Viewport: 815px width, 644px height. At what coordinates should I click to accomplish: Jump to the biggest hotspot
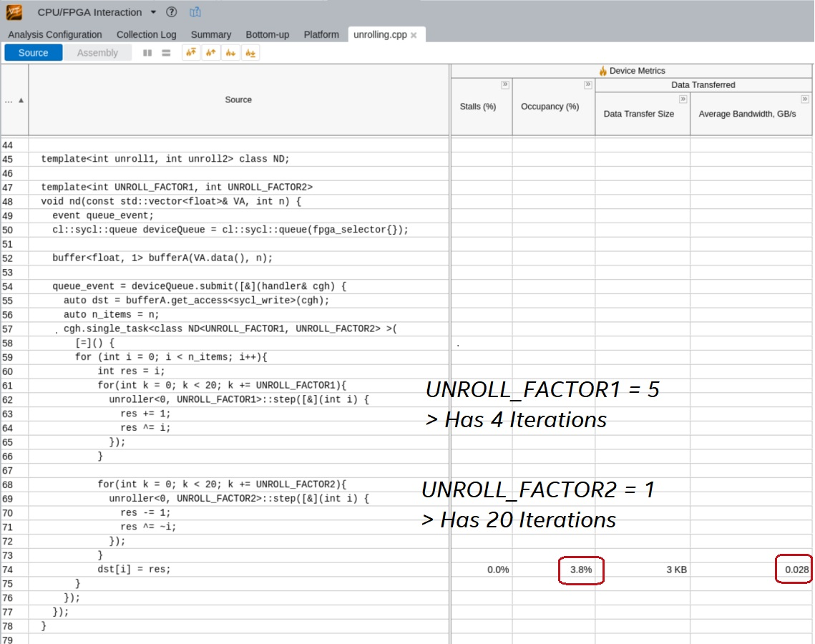pyautogui.click(x=191, y=53)
